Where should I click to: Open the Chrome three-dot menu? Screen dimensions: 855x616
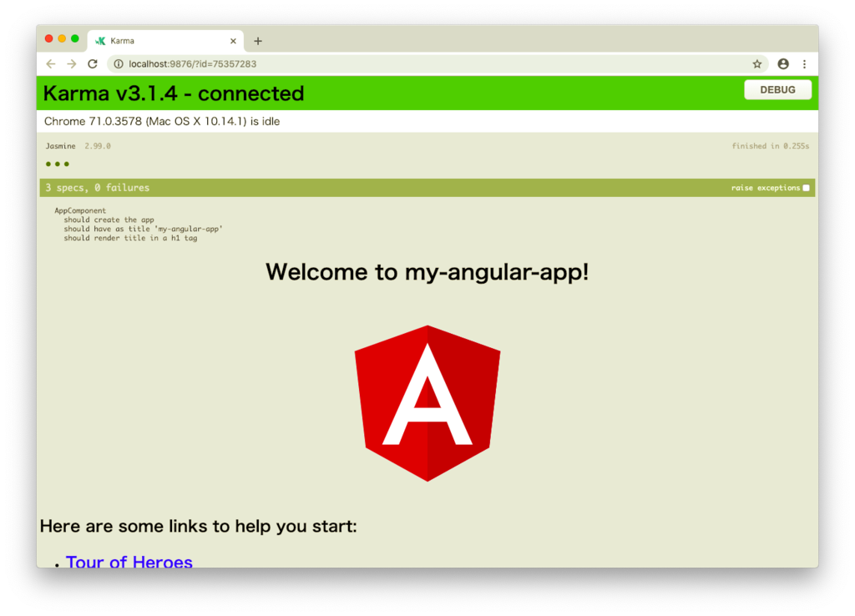click(804, 63)
